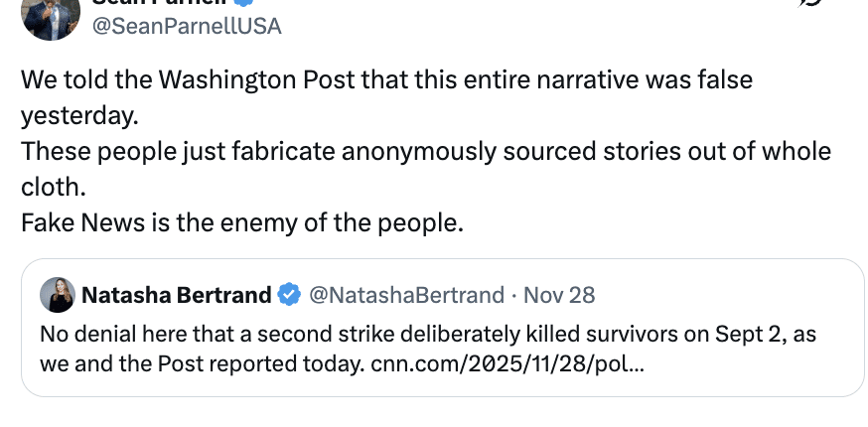Open the @SeanParnellUSA handle
This screenshot has height=427, width=868.
187,26
